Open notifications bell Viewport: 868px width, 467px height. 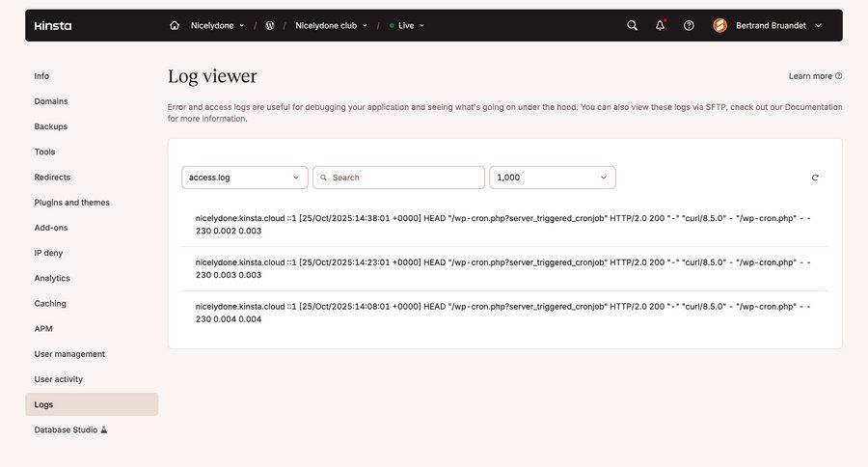[x=660, y=25]
